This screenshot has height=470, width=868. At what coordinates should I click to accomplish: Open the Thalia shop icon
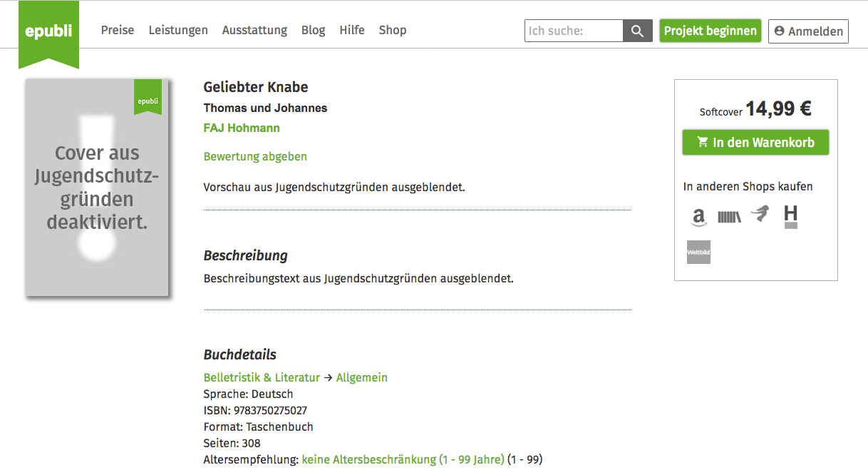760,213
